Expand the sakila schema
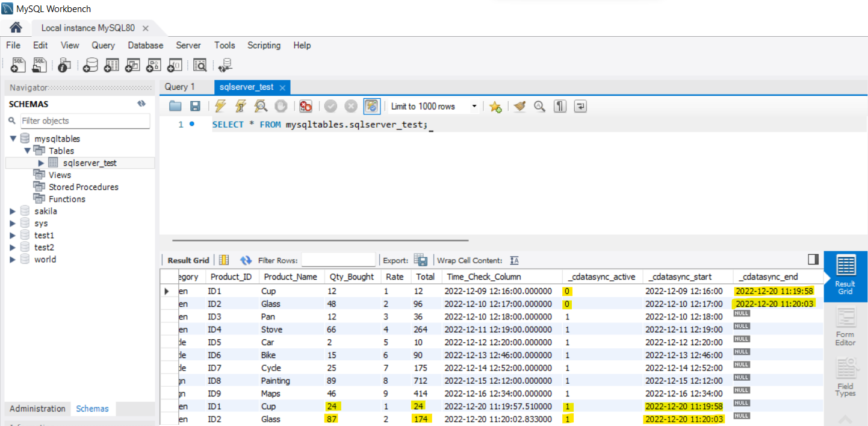Image resolution: width=868 pixels, height=426 pixels. point(13,210)
